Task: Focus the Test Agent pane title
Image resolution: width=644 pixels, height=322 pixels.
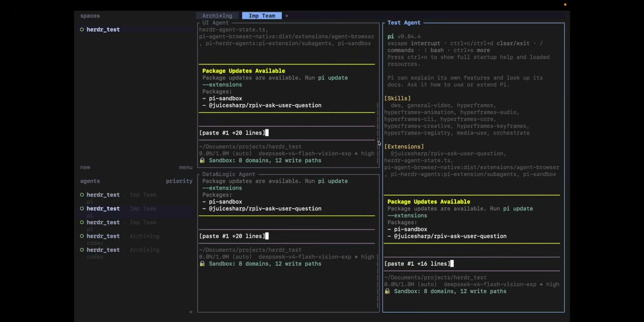Action: [x=404, y=23]
